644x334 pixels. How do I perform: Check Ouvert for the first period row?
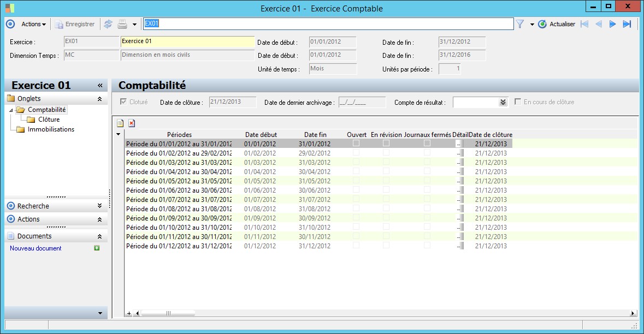point(356,144)
